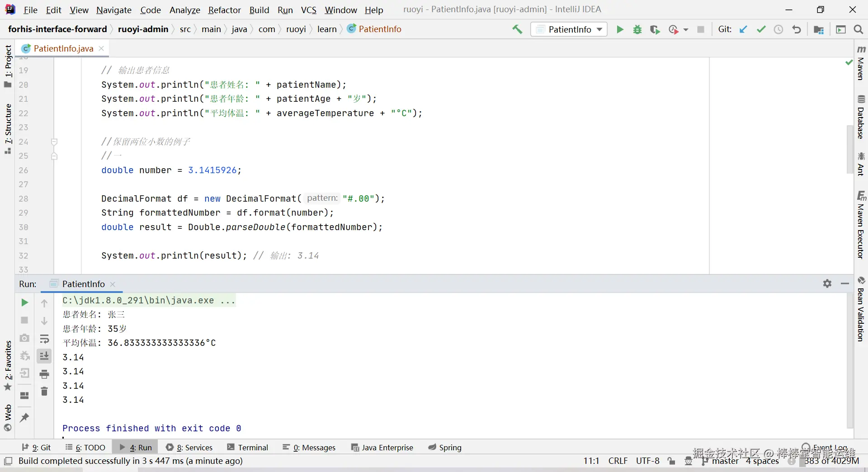868x472 pixels.
Task: Toggle tool window bars in bottom-left corner
Action: 8,461
